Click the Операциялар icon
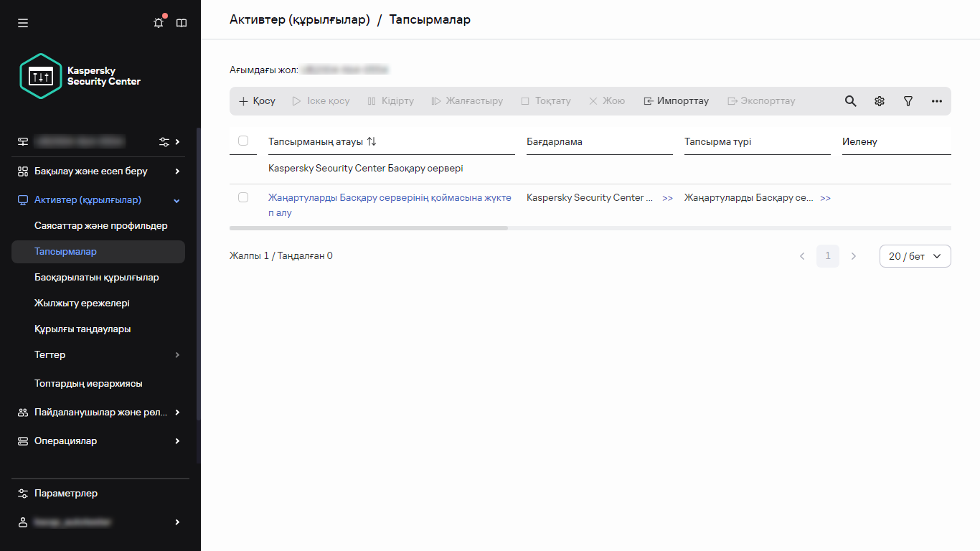Viewport: 980px width, 551px height. coord(23,441)
